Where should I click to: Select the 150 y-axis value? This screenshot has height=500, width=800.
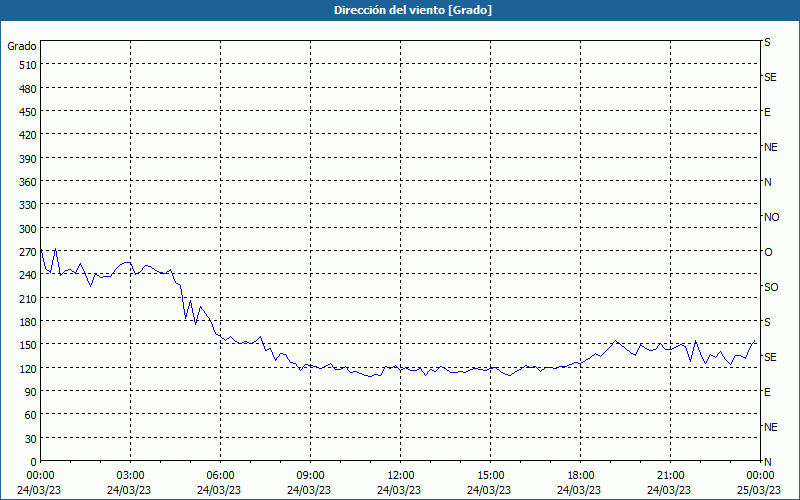point(28,345)
